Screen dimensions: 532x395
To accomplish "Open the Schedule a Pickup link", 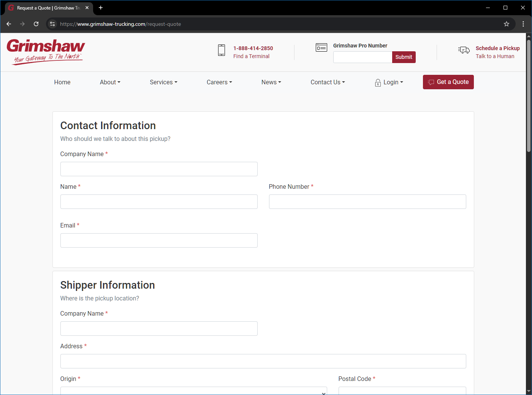I will click(x=498, y=48).
